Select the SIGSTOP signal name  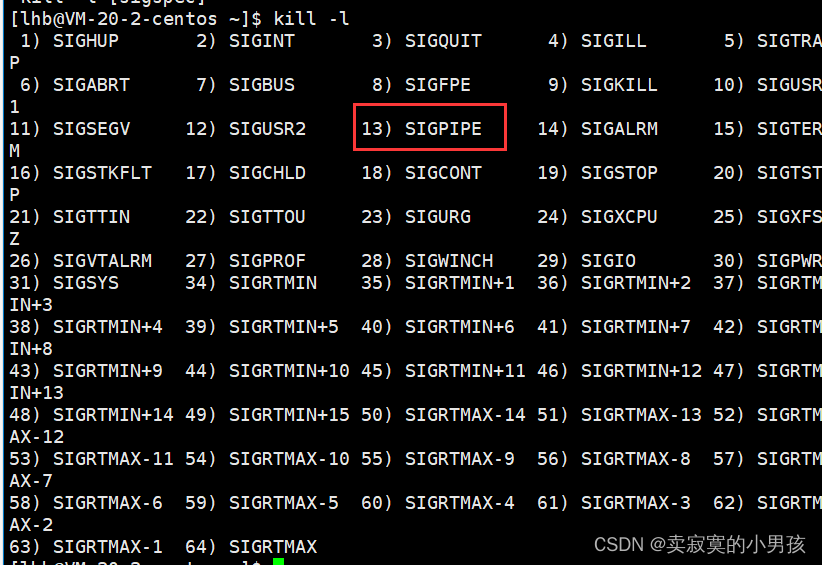[x=619, y=173]
